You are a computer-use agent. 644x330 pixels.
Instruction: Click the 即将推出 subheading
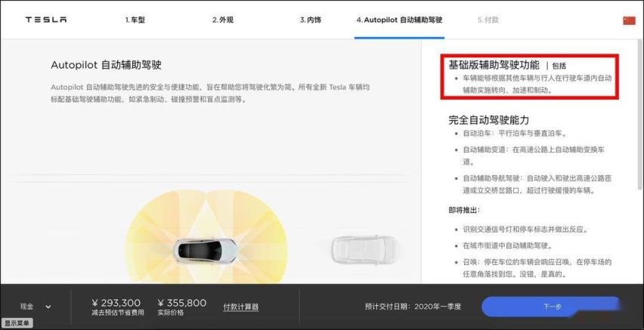click(x=464, y=210)
